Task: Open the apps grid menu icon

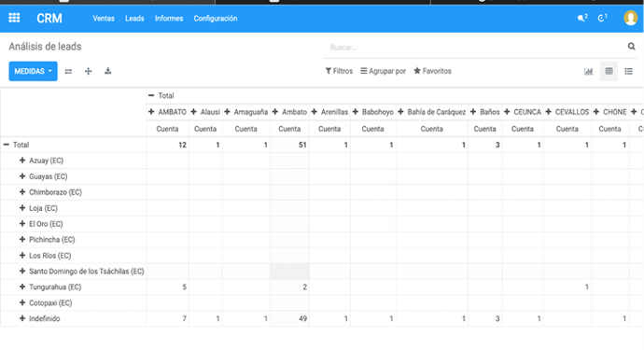Action: pos(14,18)
